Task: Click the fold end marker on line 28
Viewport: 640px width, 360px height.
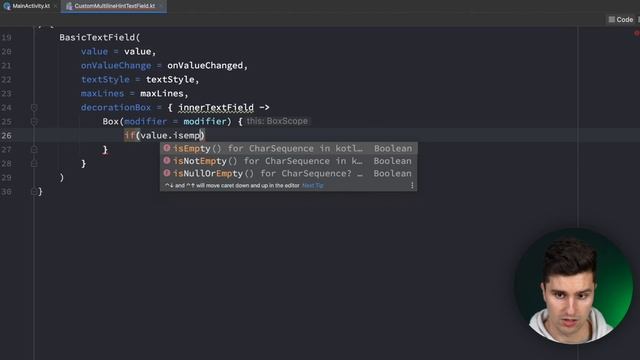Action: [x=34, y=164]
